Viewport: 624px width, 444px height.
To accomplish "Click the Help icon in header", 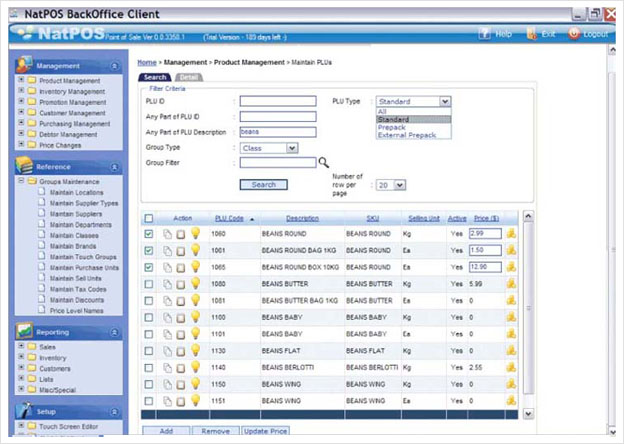I will tap(484, 34).
